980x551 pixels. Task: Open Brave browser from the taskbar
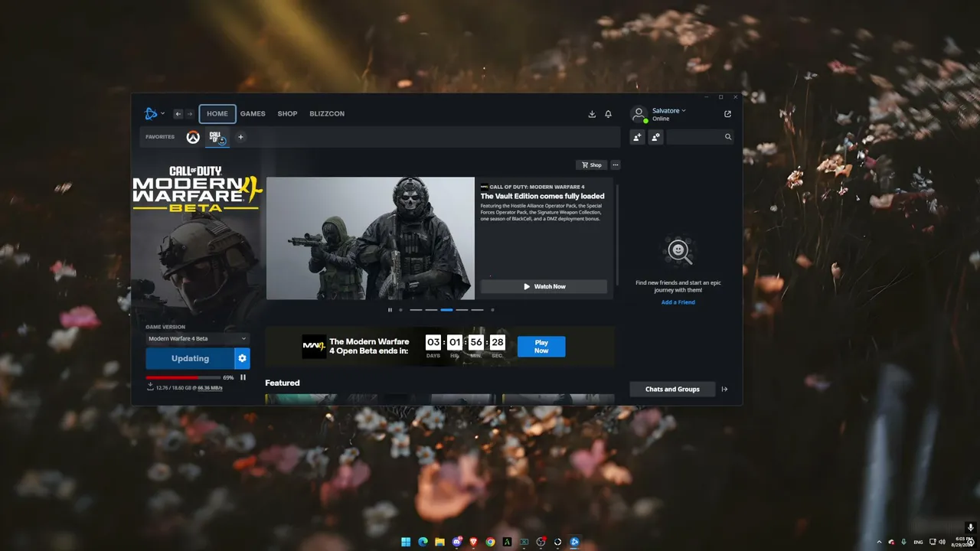[474, 542]
